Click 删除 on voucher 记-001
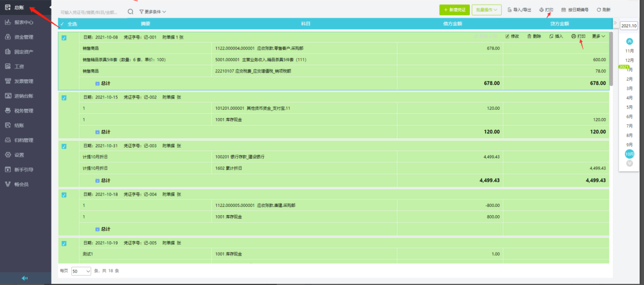Image resolution: width=644 pixels, height=285 pixels. pyautogui.click(x=534, y=36)
